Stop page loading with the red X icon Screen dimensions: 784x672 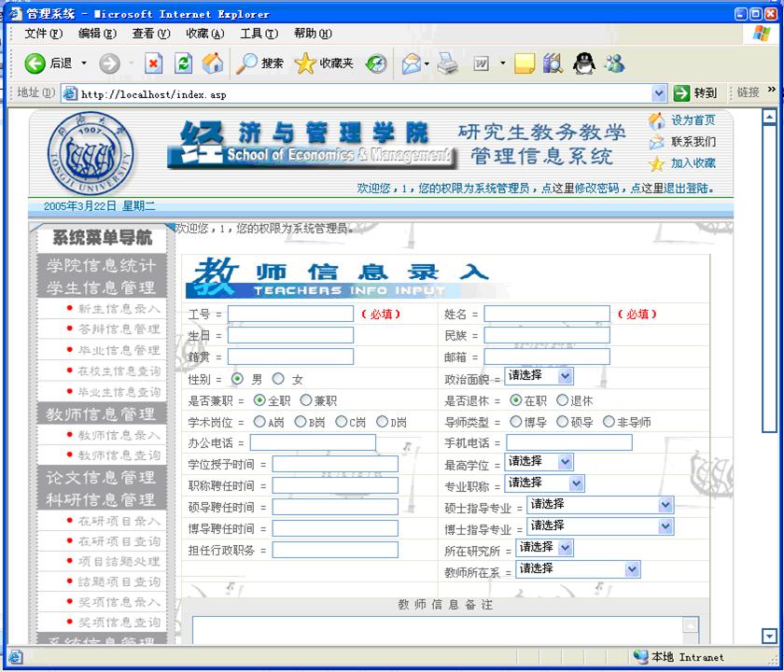153,63
